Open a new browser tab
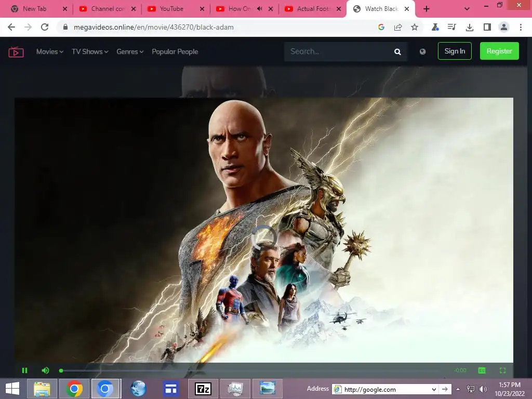 click(x=427, y=9)
